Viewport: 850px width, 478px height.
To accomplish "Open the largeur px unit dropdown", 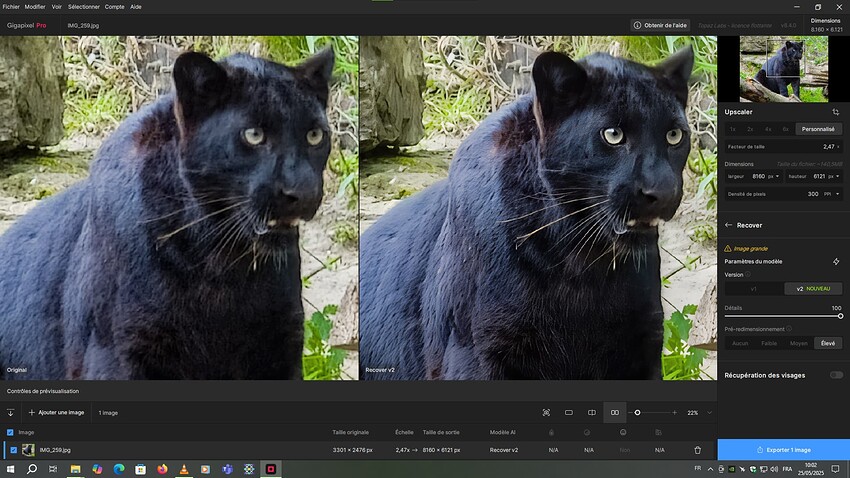I will [774, 176].
